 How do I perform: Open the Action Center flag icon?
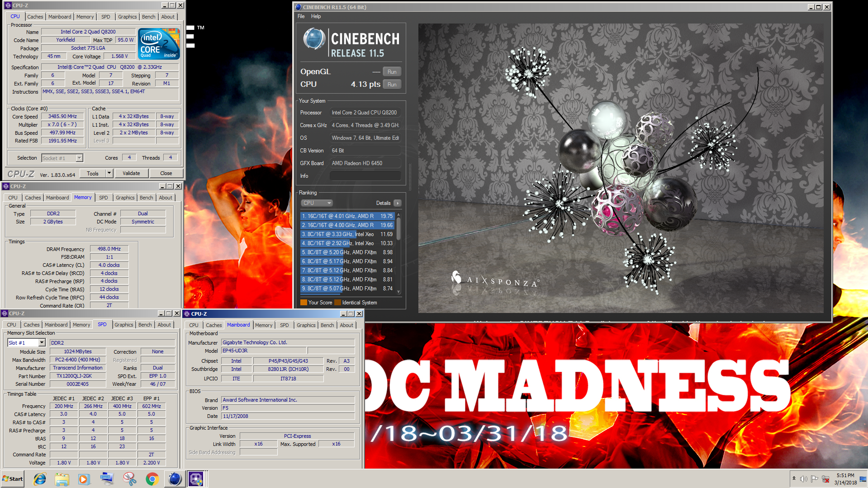[815, 479]
